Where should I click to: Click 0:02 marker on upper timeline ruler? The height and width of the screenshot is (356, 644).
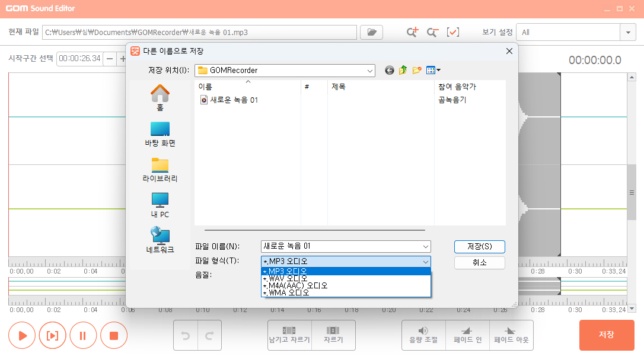[x=54, y=271]
